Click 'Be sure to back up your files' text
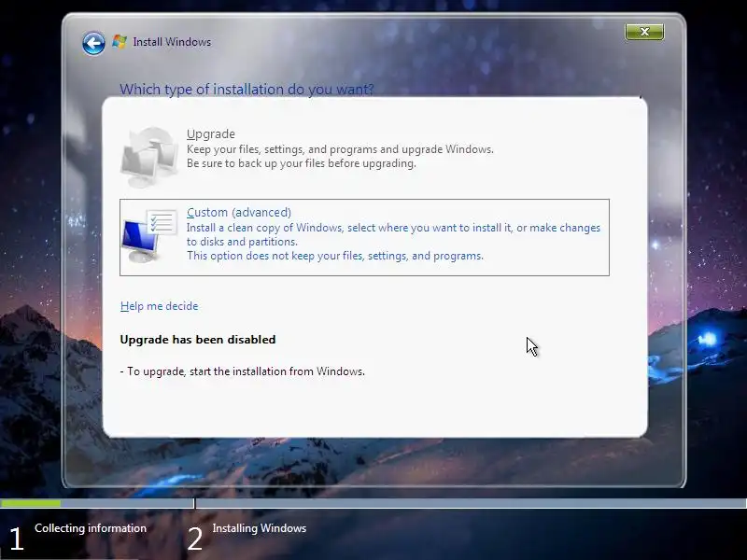 [x=301, y=163]
